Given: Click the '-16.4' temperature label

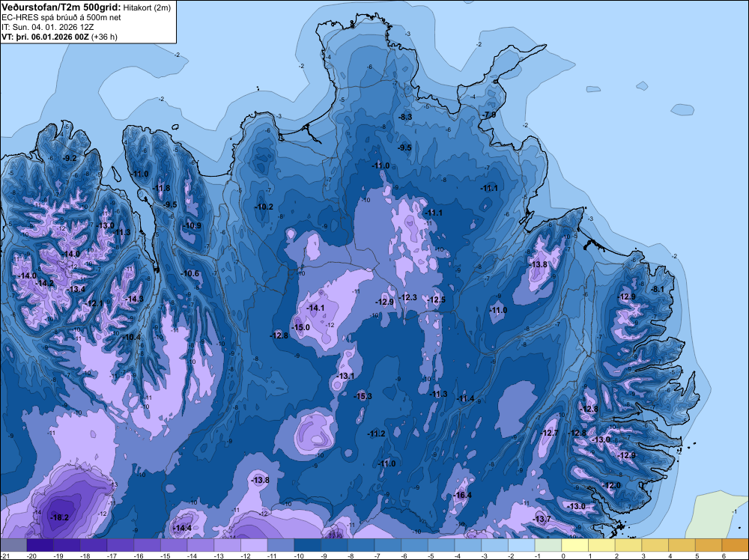Looking at the screenshot, I should 462,495.
